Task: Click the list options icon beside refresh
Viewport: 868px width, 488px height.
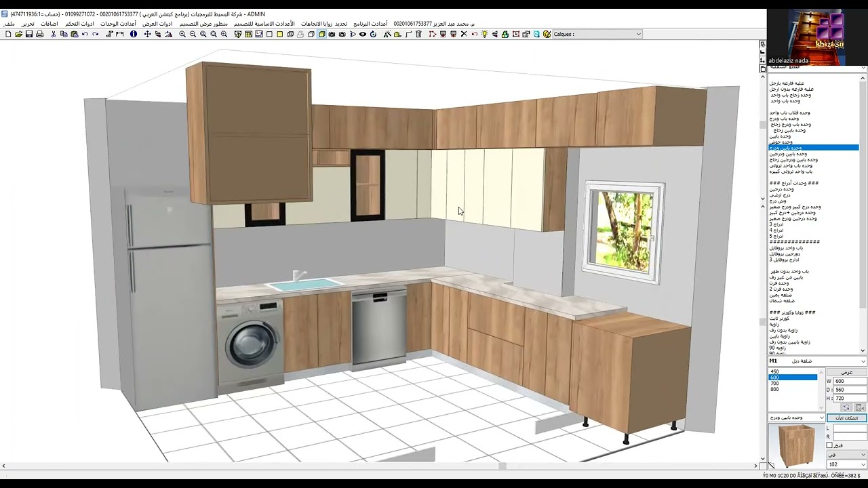Action: tap(860, 407)
